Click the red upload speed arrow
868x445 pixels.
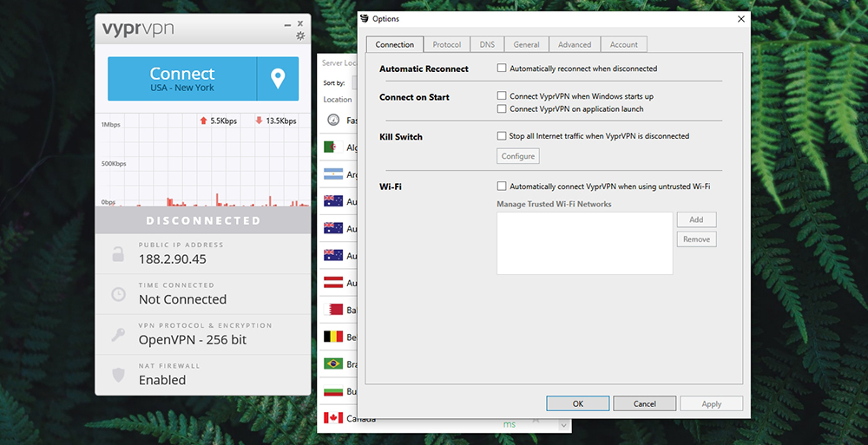coord(203,121)
